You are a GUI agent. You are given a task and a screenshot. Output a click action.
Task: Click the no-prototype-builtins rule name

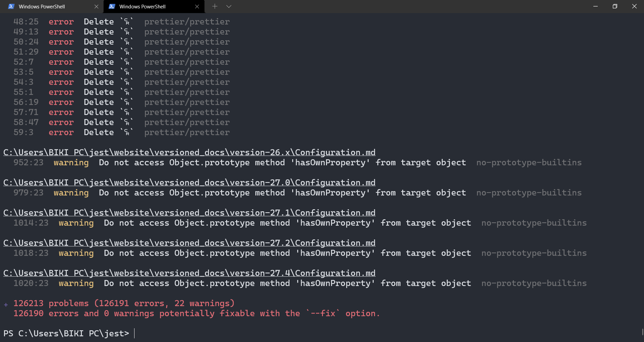pos(529,162)
